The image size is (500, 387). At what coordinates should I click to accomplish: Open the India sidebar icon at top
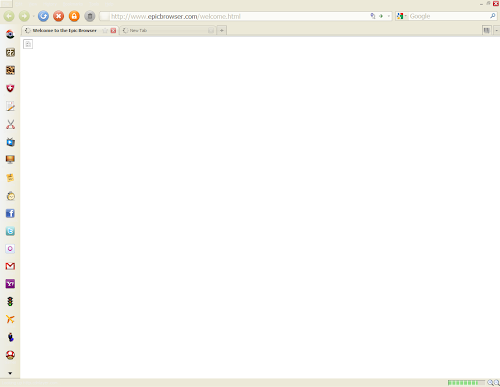point(10,34)
